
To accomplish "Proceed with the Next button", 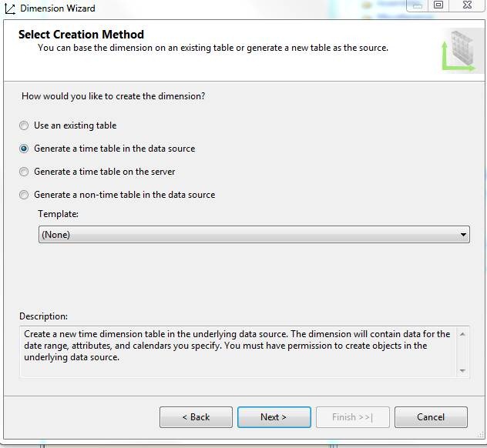I will tap(274, 417).
